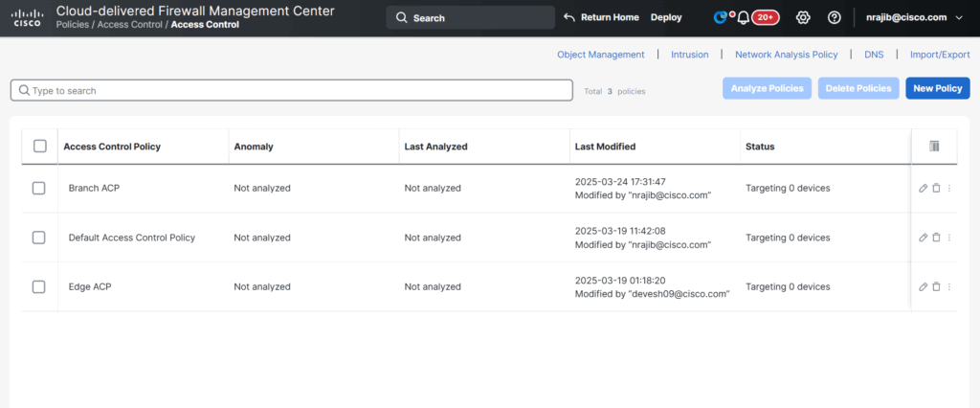Screen dimensions: 980x408
Task: Open settings gear icon in top bar
Action: tap(803, 17)
